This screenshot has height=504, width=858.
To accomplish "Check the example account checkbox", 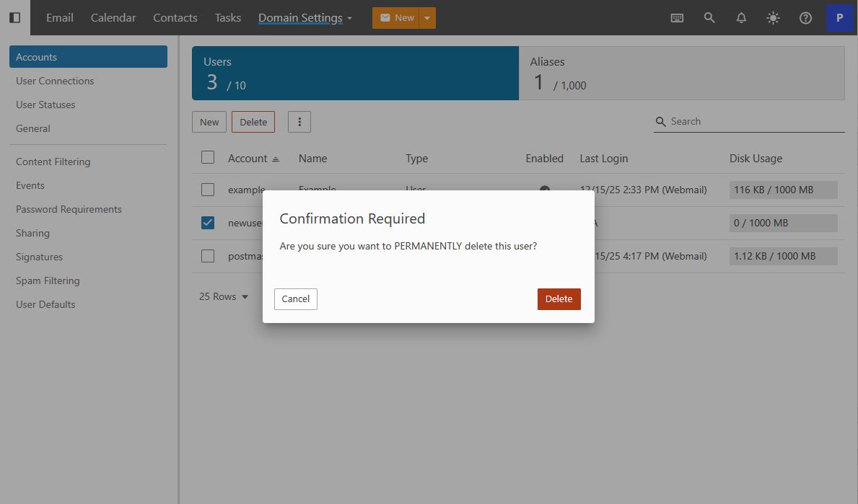I will (208, 190).
